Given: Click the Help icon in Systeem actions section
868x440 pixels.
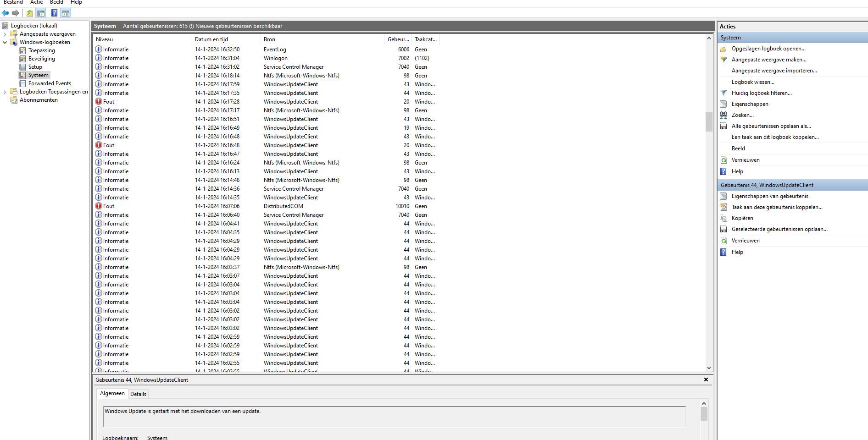Looking at the screenshot, I should 723,171.
